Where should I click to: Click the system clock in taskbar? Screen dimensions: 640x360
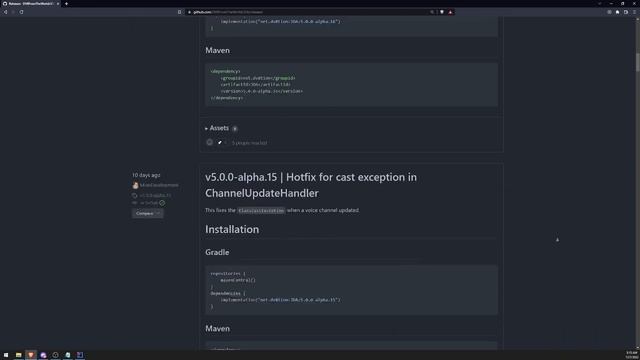tap(631, 355)
